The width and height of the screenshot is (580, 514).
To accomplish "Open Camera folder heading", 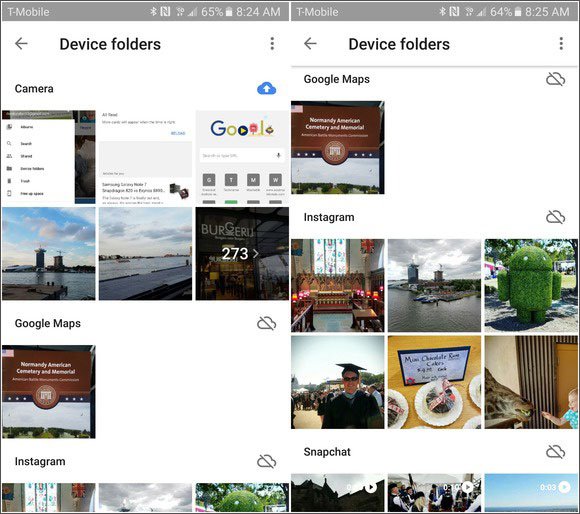I will point(34,89).
